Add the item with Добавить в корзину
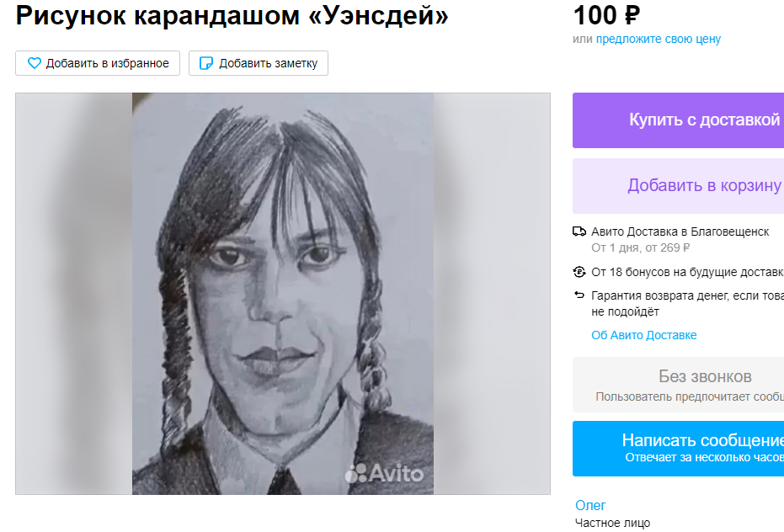 pyautogui.click(x=678, y=186)
